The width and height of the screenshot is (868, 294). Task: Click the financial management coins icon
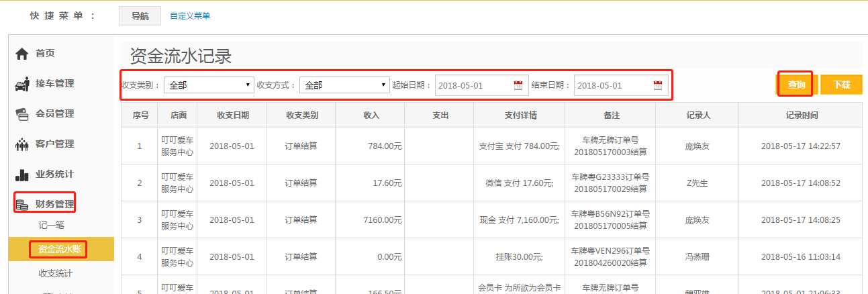pos(22,205)
